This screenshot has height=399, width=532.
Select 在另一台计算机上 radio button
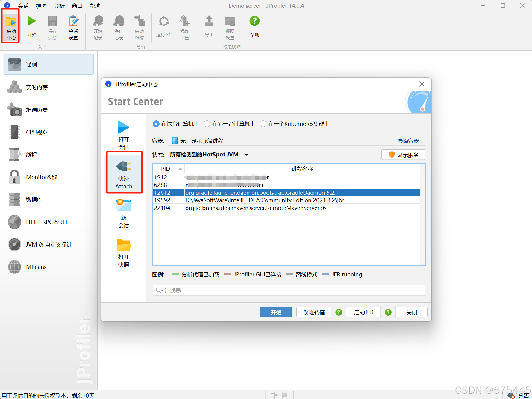207,124
